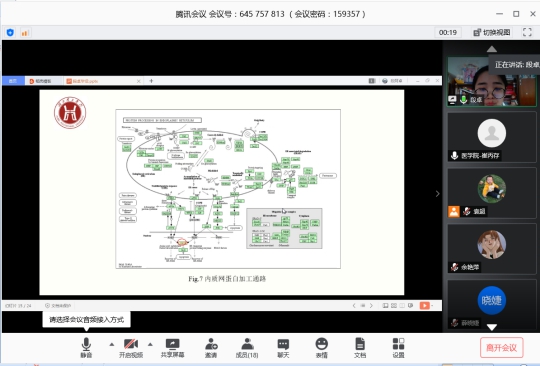Viewport: 540px width, 366px height.
Task: Open the 邀请 invite icon
Action: tap(211, 347)
